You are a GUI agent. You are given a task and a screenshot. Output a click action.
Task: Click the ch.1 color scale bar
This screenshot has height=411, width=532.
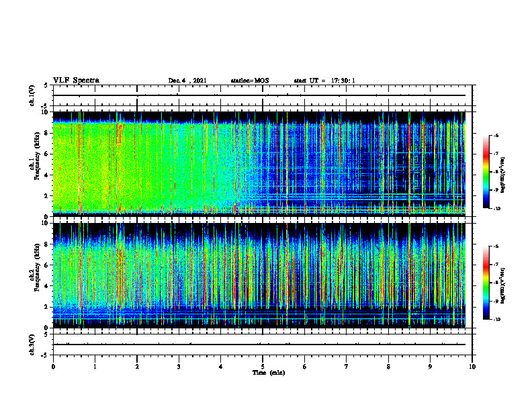click(x=486, y=172)
